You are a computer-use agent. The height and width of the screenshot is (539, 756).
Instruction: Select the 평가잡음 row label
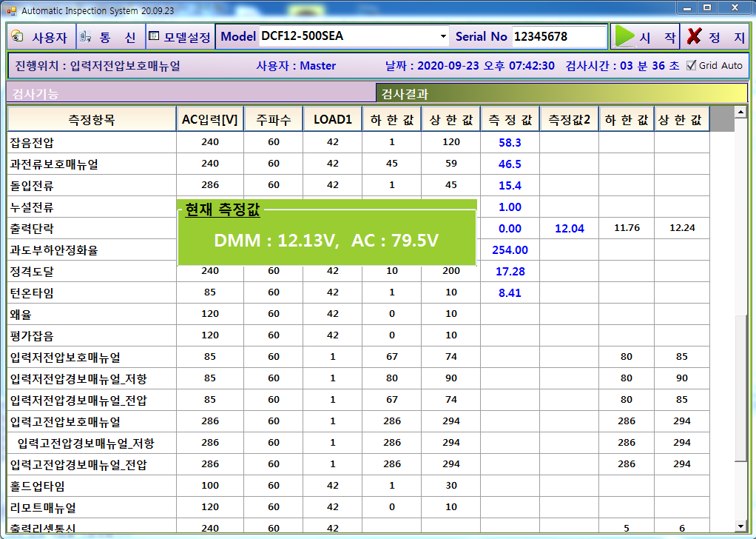(32, 336)
